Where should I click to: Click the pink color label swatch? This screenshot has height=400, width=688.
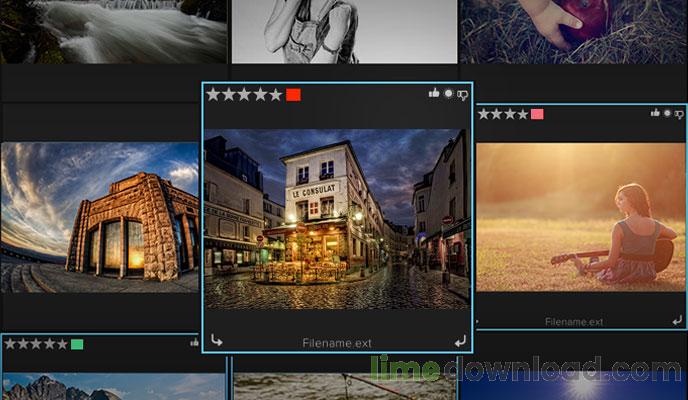(x=537, y=114)
